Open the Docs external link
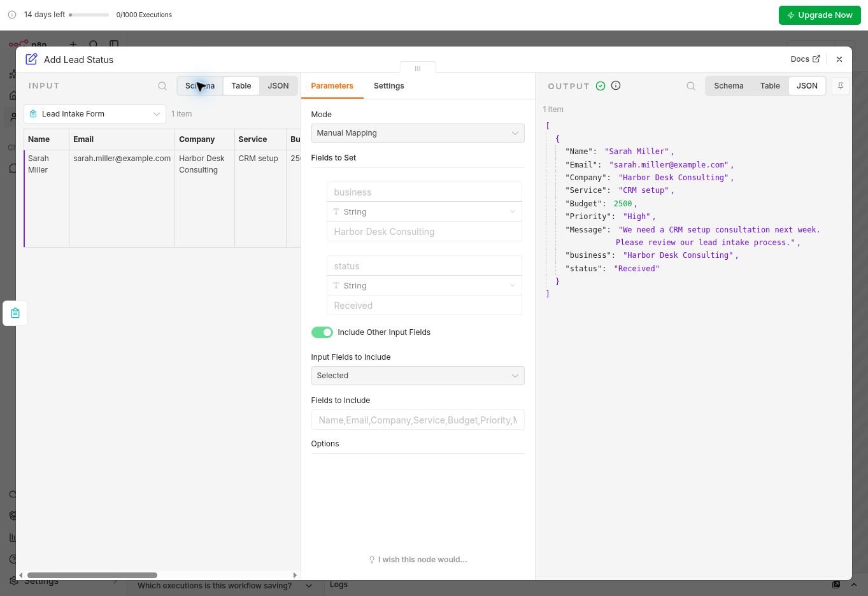The height and width of the screenshot is (596, 868). (x=805, y=59)
